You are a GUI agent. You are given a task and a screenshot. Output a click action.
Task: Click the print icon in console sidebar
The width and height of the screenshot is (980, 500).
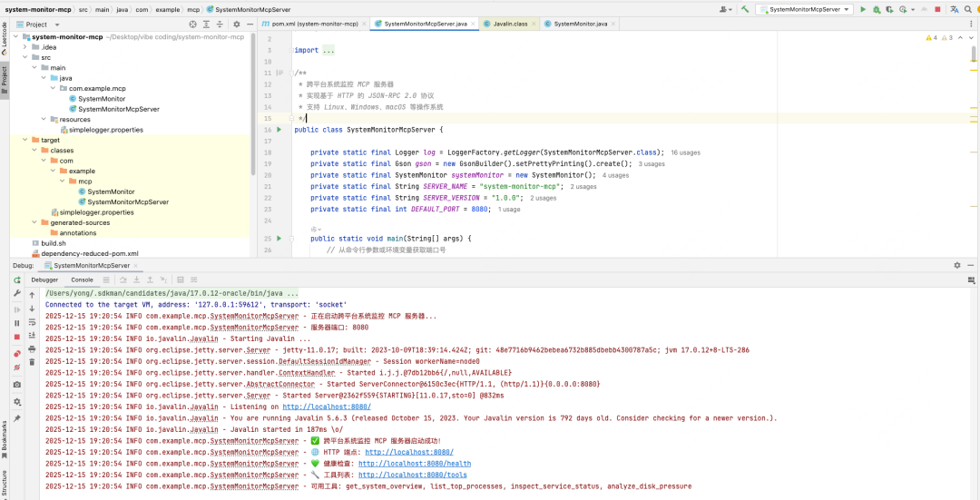click(33, 348)
